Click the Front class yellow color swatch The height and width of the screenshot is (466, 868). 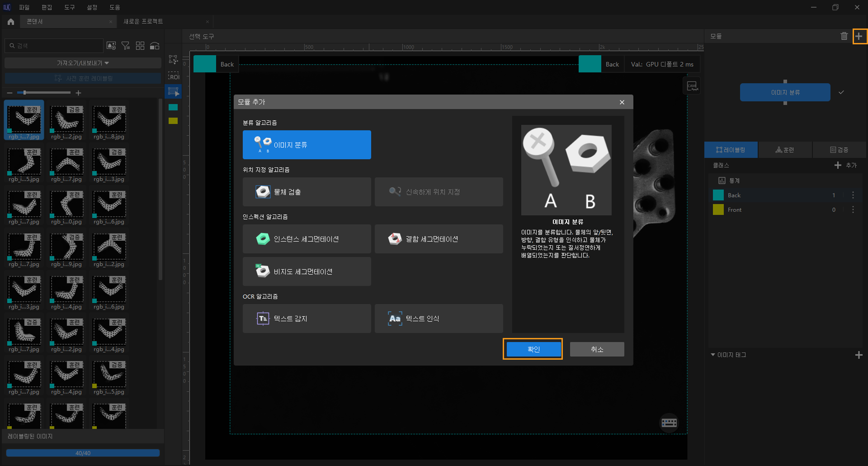pyautogui.click(x=718, y=209)
